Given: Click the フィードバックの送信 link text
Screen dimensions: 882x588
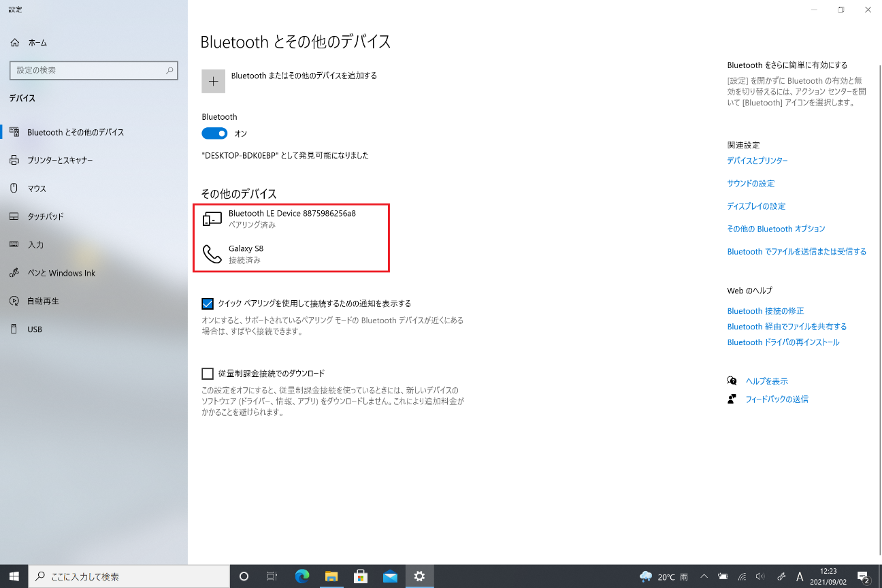Looking at the screenshot, I should point(777,399).
